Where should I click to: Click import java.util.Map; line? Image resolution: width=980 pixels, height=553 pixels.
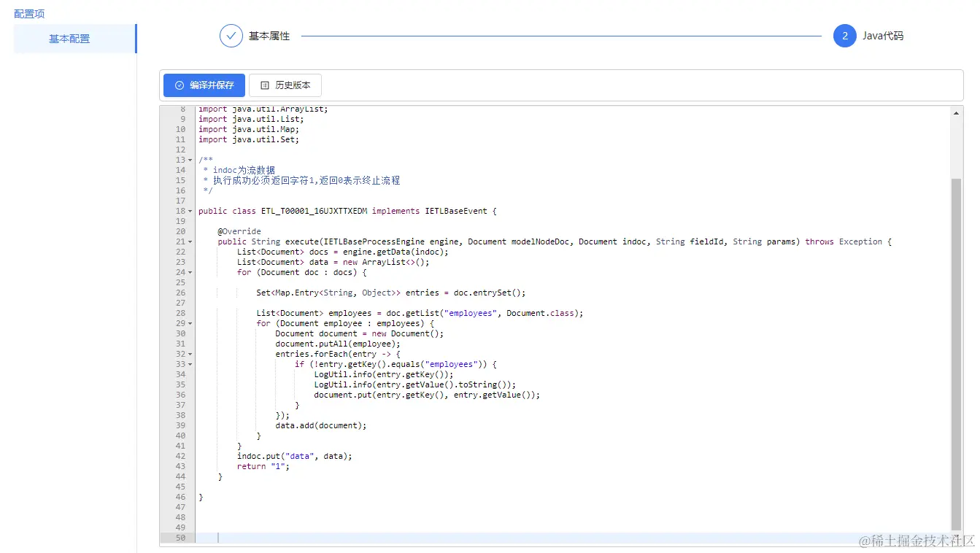click(249, 129)
